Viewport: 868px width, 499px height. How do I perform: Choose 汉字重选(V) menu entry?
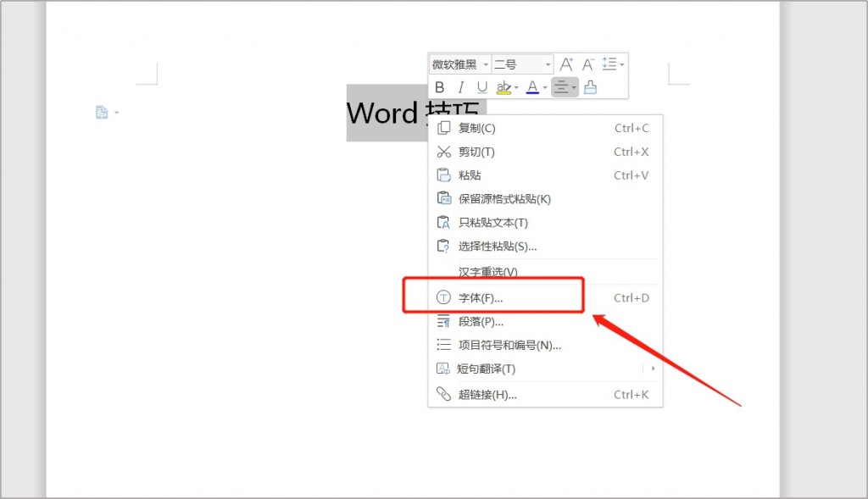point(545,272)
